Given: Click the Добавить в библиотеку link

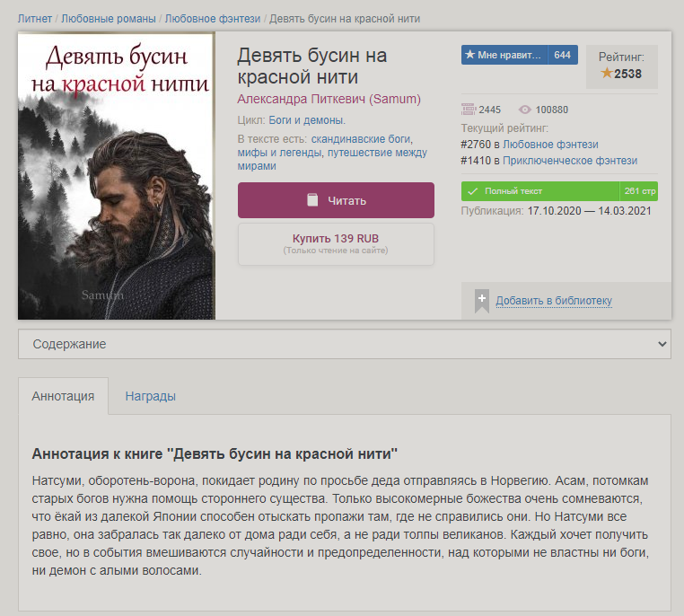Looking at the screenshot, I should point(554,301).
